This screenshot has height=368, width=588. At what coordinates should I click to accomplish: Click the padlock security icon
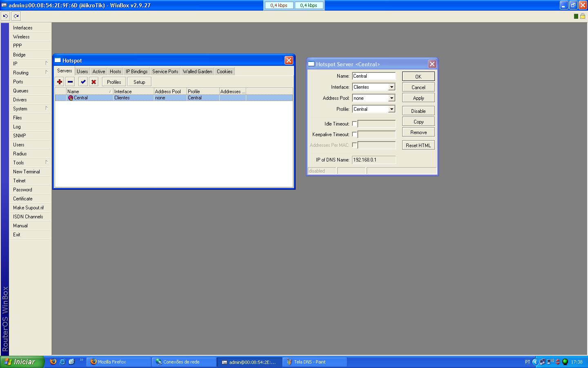coord(583,16)
